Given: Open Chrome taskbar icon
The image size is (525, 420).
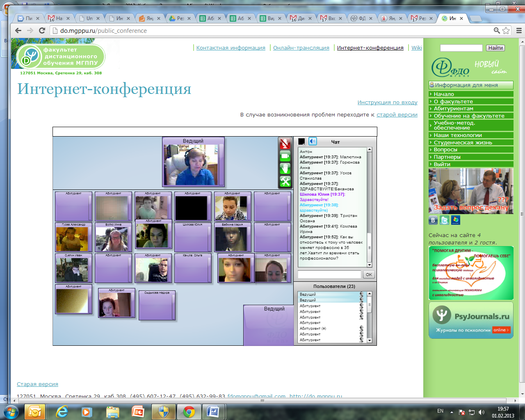Looking at the screenshot, I should click(x=189, y=411).
